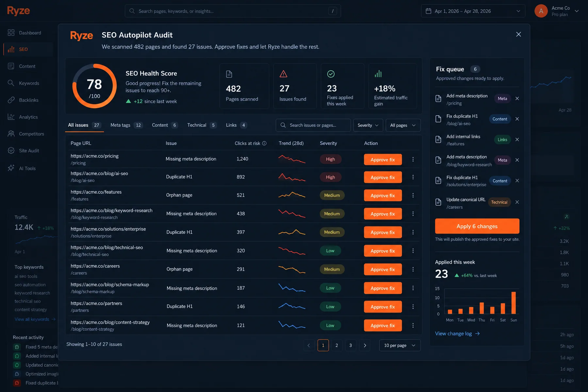Click the Clicks at risk info icon
This screenshot has height=392, width=588.
tap(264, 143)
